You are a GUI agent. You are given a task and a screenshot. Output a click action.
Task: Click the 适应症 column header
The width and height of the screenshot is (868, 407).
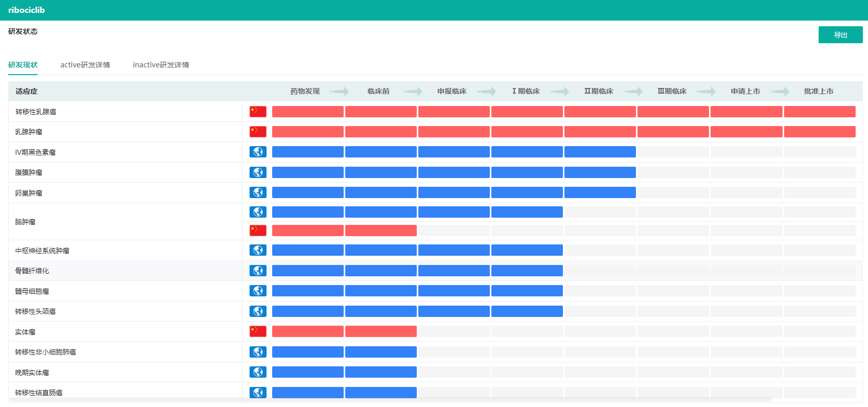click(26, 91)
